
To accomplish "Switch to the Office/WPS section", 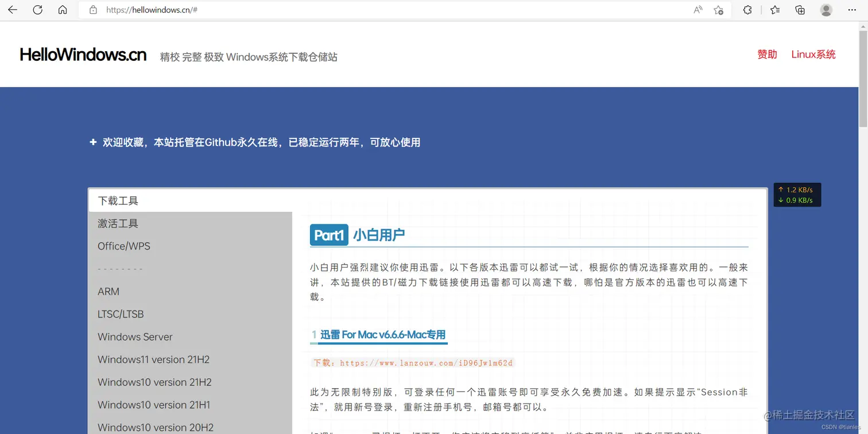I will click(123, 246).
